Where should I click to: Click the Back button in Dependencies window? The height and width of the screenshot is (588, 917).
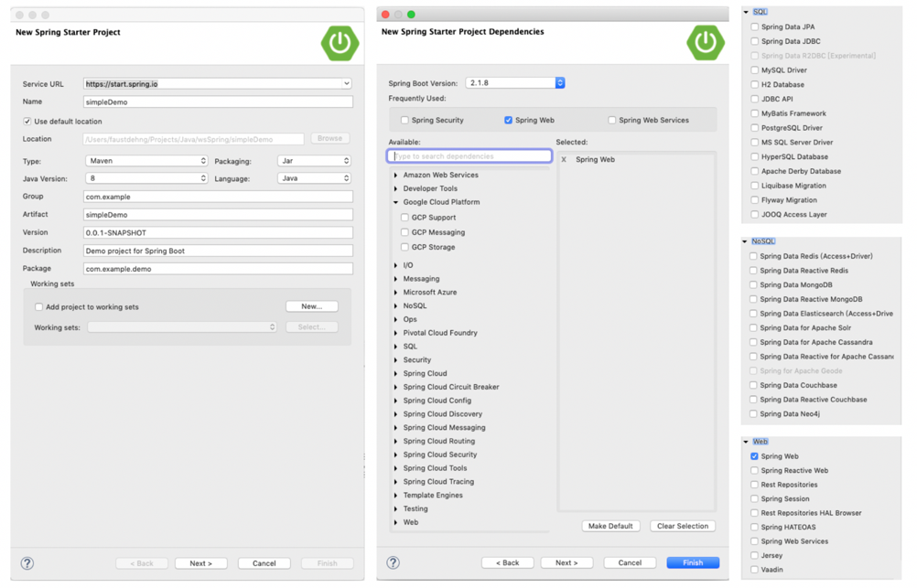tap(508, 563)
